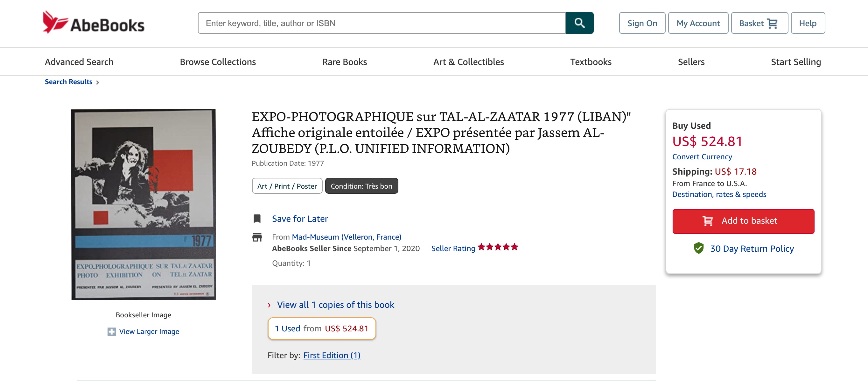Click the poster thumbnail image
This screenshot has width=868, height=390.
143,204
